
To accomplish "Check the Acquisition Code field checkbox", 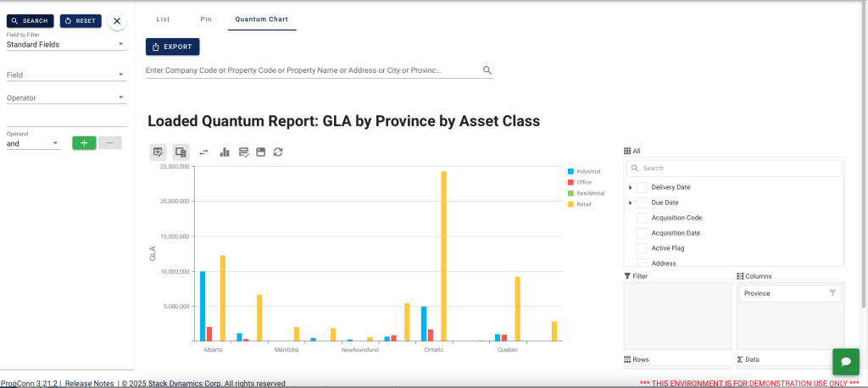I will 642,218.
